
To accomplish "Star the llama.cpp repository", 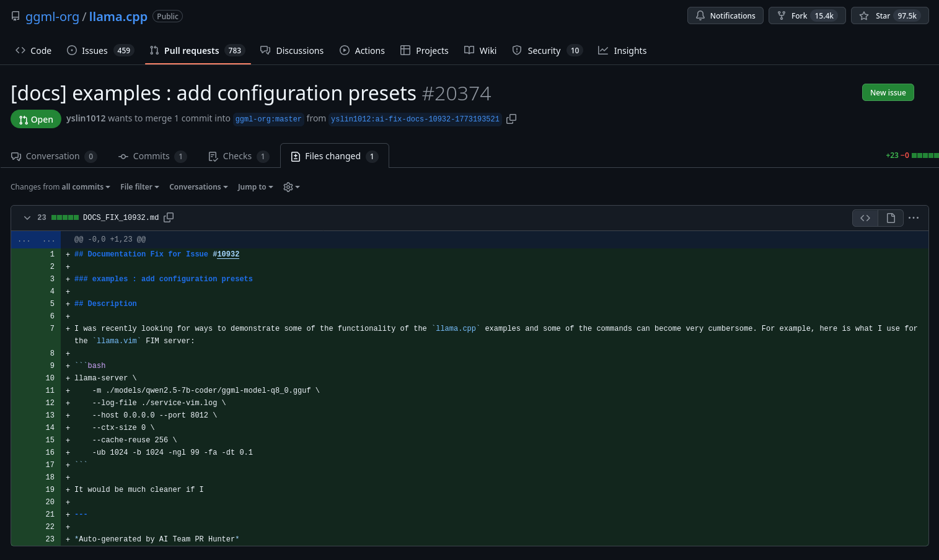I will click(x=889, y=15).
